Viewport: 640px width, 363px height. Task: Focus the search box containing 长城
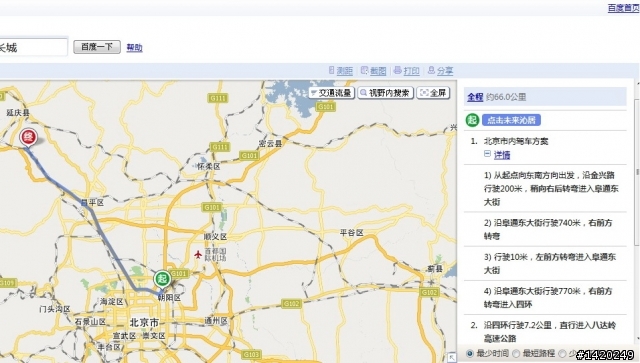[x=33, y=47]
